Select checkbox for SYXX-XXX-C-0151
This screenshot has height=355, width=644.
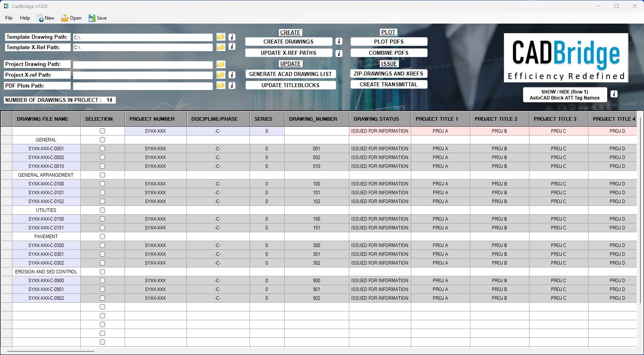102,228
